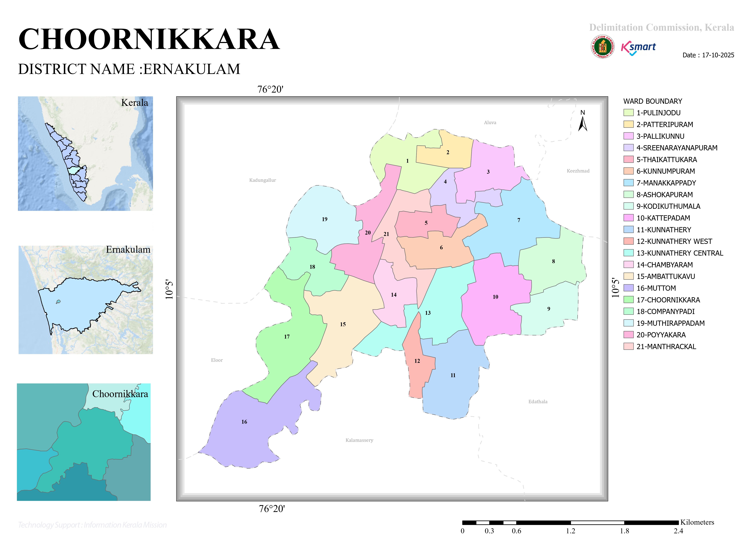The width and height of the screenshot is (756, 535).
Task: Click the 4-SREENARAYANAPURAM legend entry text
Action: [677, 148]
